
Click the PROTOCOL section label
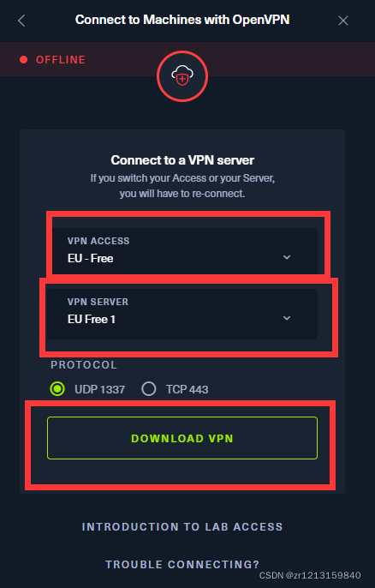pos(84,365)
